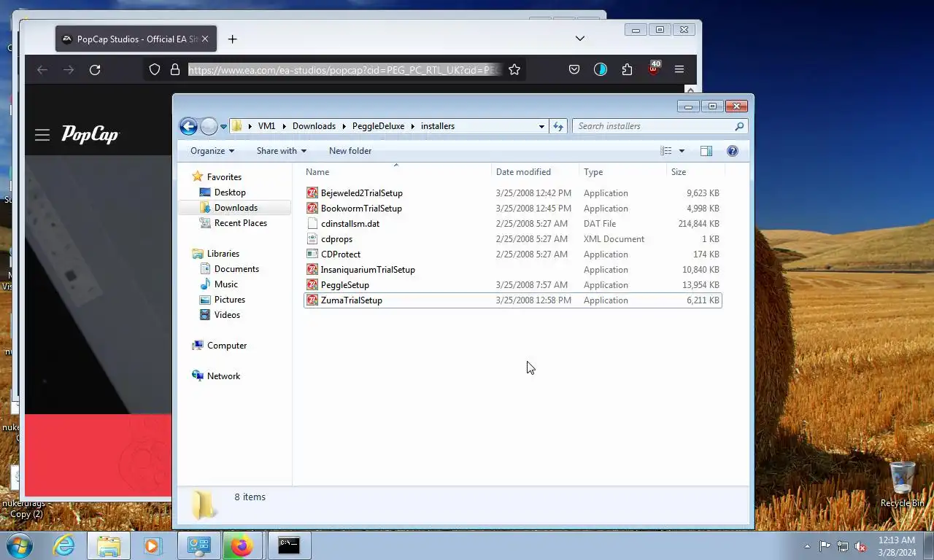
Task: Click the New folder button
Action: click(x=350, y=151)
